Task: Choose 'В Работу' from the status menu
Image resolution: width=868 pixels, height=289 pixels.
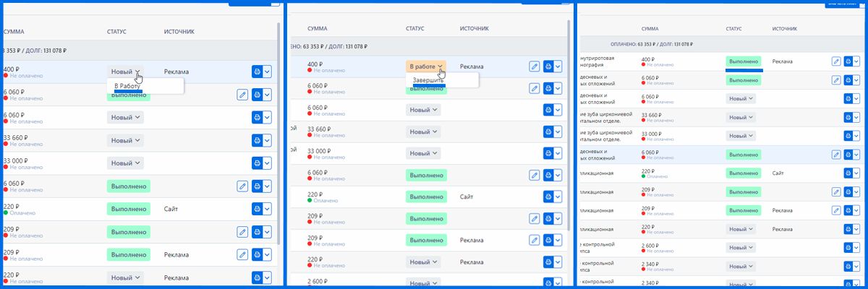Action: pyautogui.click(x=128, y=86)
